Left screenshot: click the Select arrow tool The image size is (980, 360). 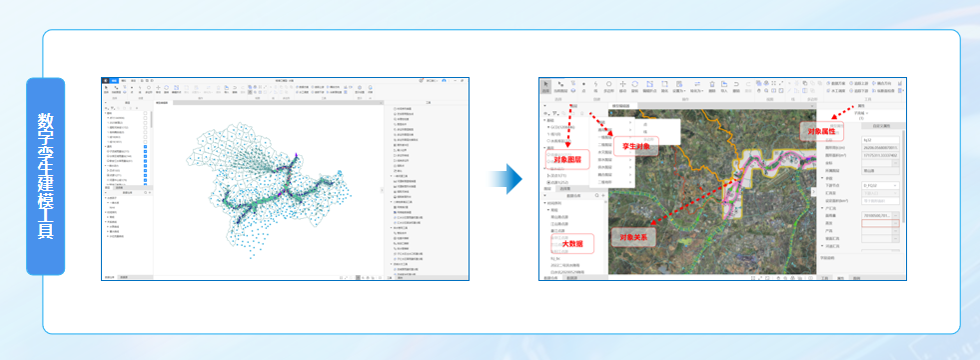coord(106,89)
